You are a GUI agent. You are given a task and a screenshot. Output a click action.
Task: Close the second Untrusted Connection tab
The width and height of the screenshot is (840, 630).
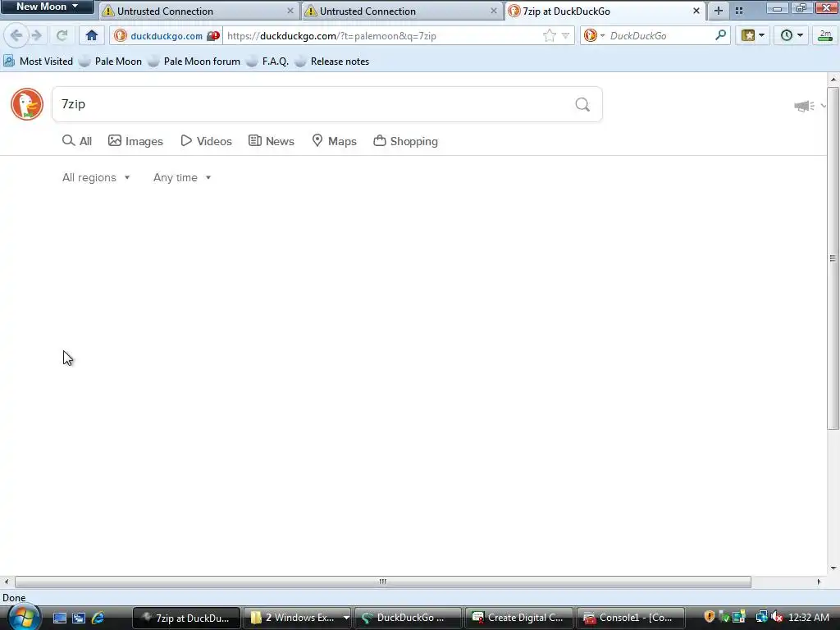(x=493, y=11)
